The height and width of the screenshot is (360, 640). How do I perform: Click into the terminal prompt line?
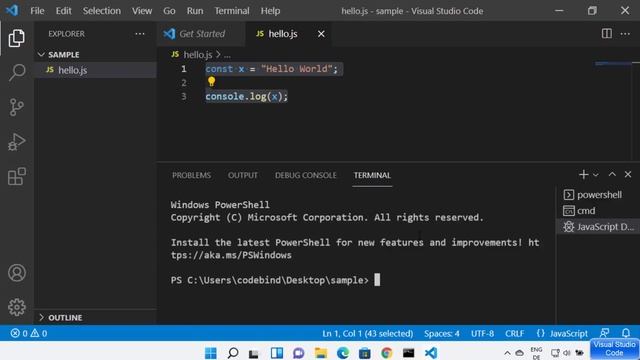coord(276,280)
